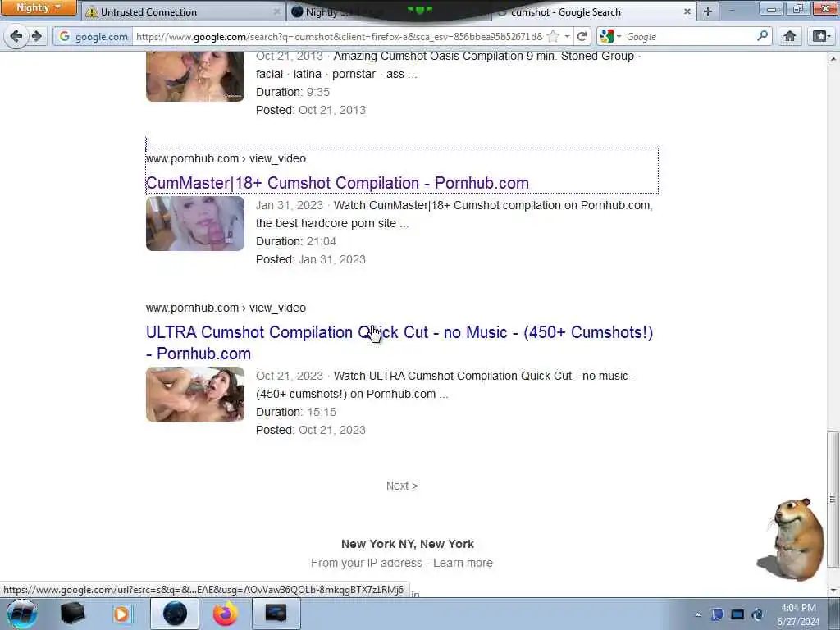Open the Windows Start menu orb
The height and width of the screenshot is (630, 840).
tap(21, 614)
